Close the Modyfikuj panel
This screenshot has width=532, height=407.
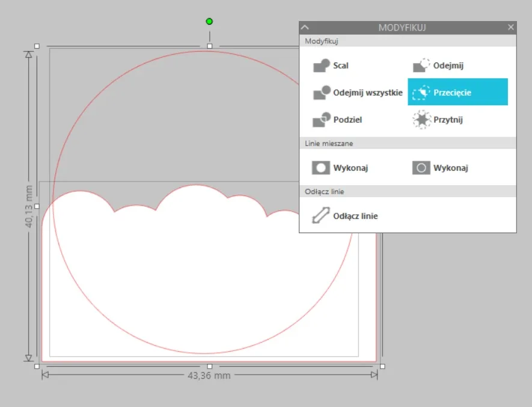[510, 27]
